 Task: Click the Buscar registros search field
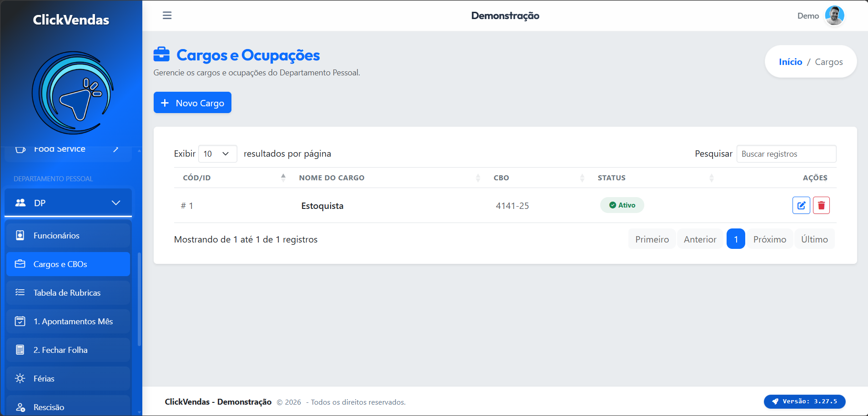[x=786, y=154]
